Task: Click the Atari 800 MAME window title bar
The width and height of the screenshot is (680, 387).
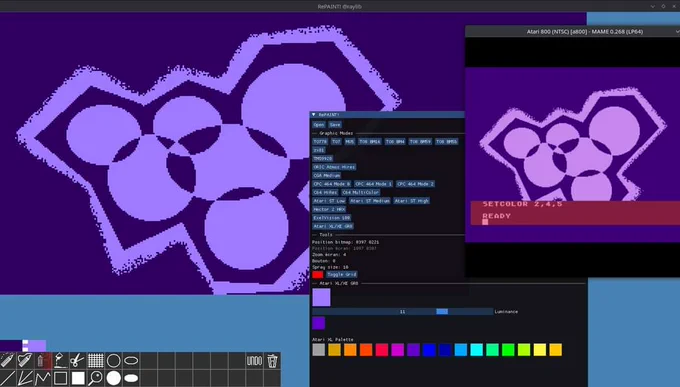Action: (x=572, y=31)
